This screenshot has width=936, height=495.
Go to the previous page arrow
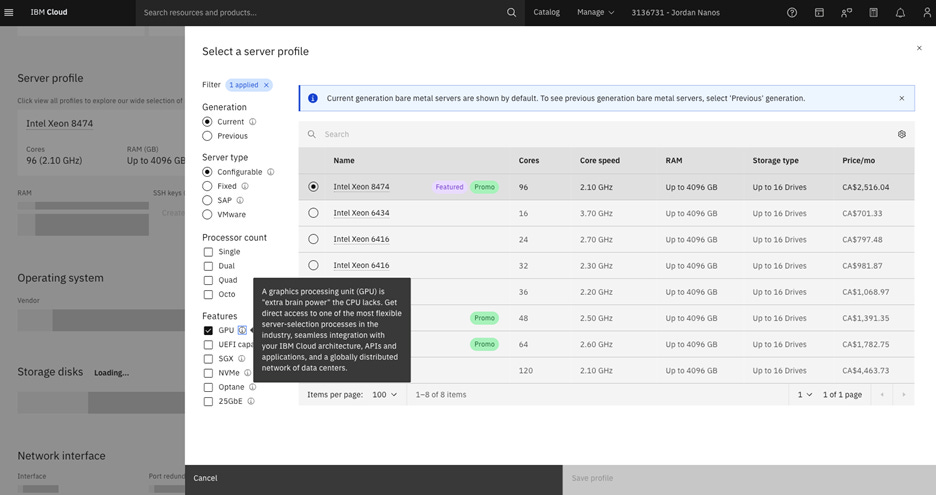(x=882, y=395)
